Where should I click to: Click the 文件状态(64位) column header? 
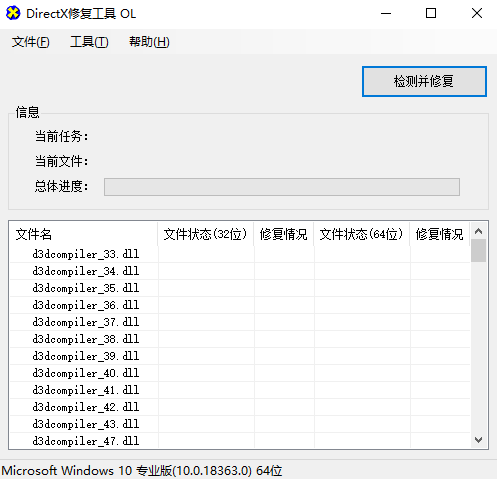tap(361, 234)
